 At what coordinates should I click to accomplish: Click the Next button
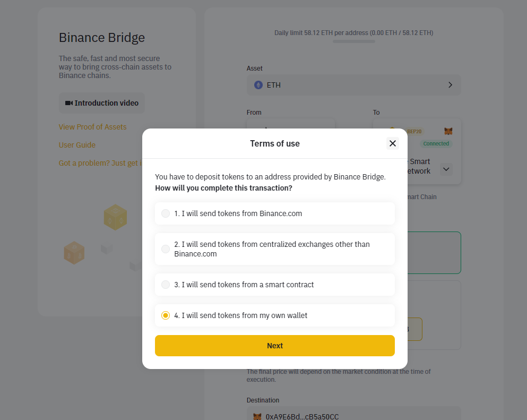(x=275, y=346)
